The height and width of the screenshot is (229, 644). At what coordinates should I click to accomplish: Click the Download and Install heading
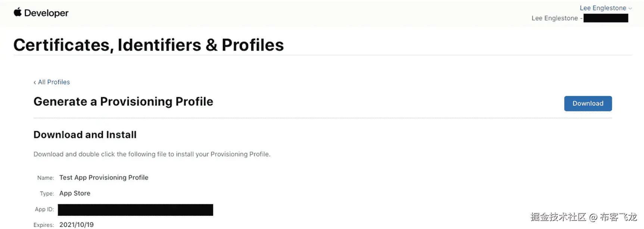(85, 134)
